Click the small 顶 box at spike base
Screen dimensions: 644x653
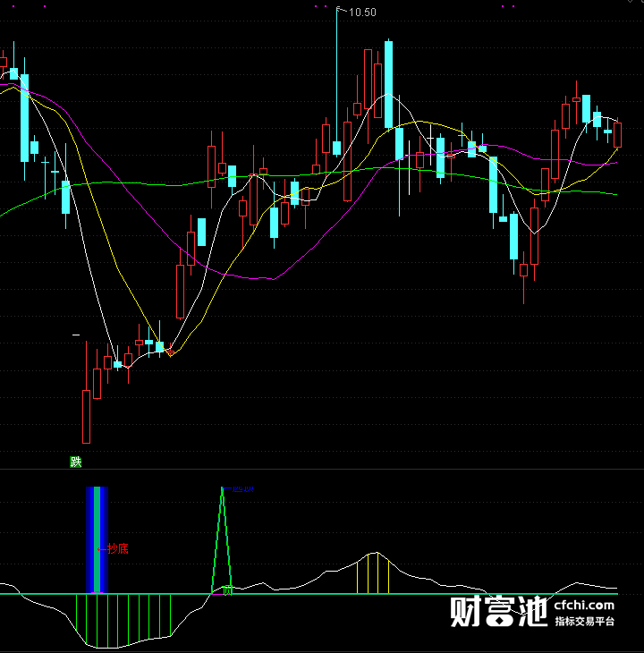point(227,590)
